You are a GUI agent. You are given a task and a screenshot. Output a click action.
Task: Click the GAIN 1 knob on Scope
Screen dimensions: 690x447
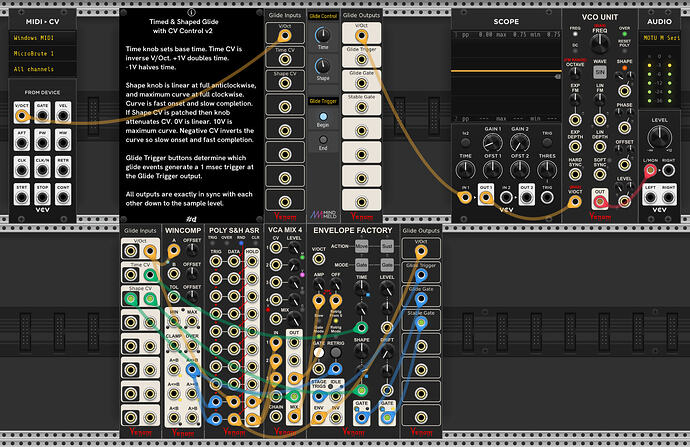492,143
